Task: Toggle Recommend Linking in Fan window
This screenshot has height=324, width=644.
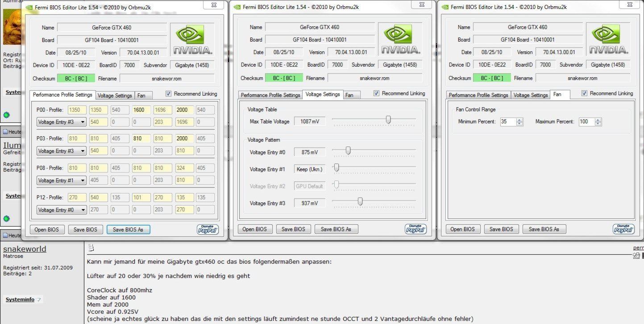Action: click(584, 93)
